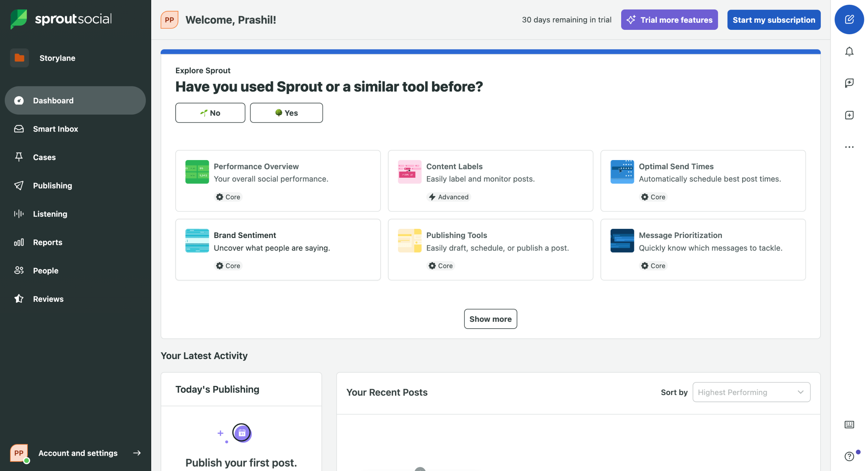This screenshot has height=471, width=868.
Task: Open the Reports section
Action: 47,242
